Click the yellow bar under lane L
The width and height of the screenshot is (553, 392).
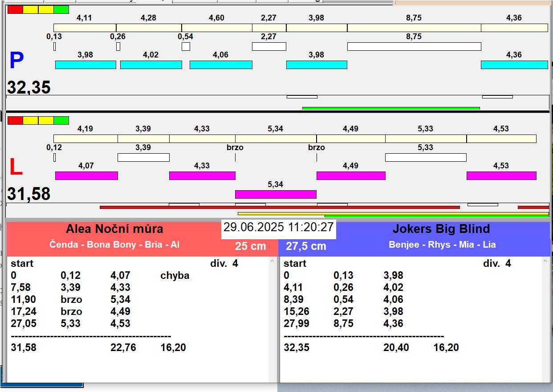pos(393,213)
